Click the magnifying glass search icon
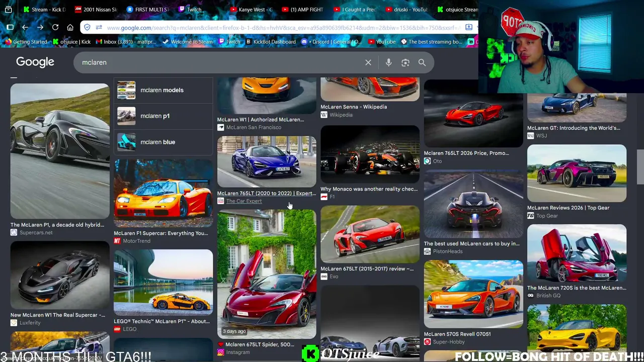This screenshot has width=644, height=362. 422,62
